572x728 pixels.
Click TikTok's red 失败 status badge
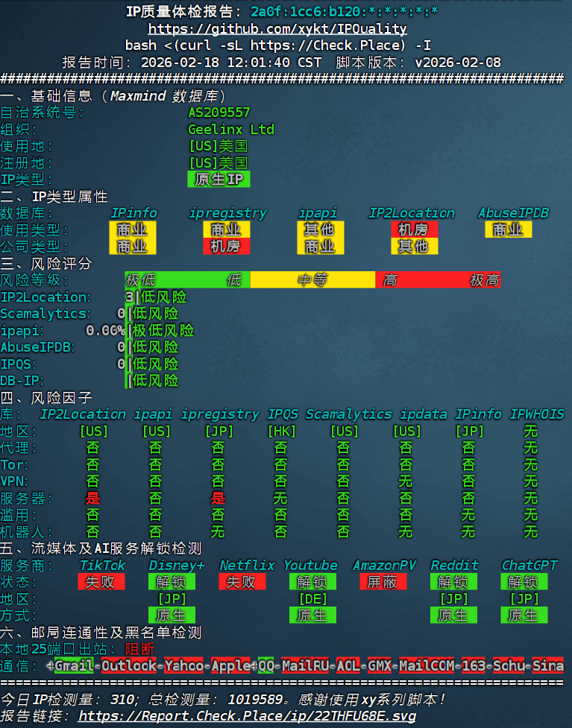click(101, 582)
